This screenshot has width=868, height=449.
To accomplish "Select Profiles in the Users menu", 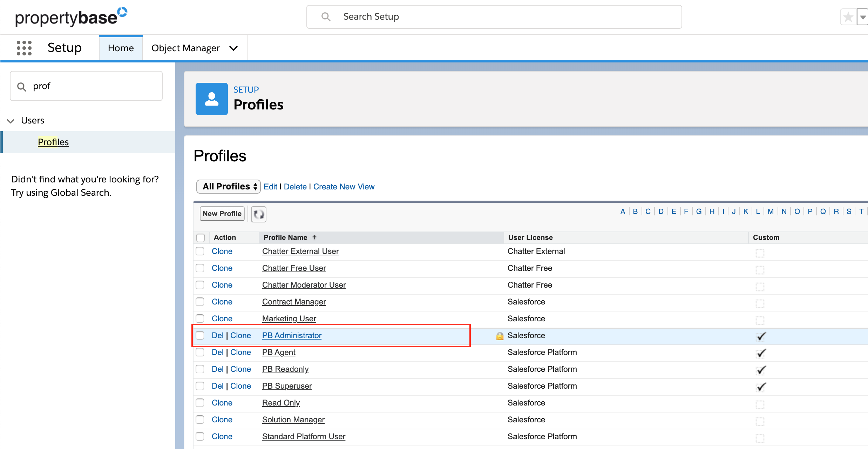I will (x=53, y=142).
